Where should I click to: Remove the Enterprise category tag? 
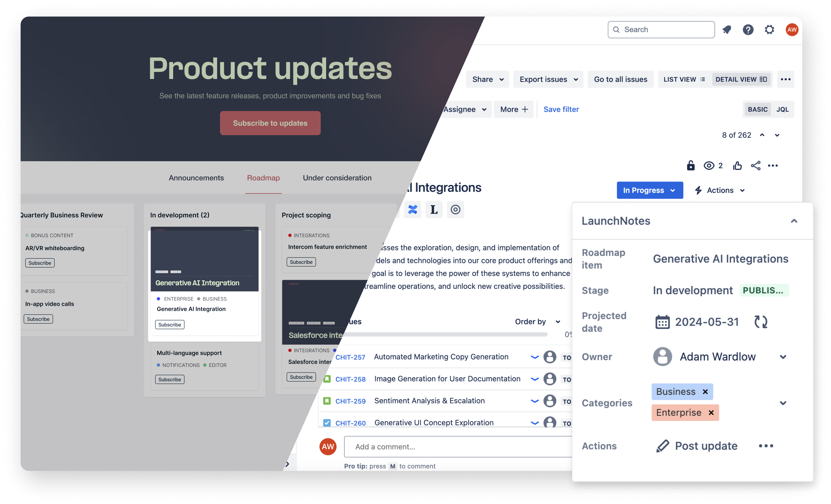711,413
